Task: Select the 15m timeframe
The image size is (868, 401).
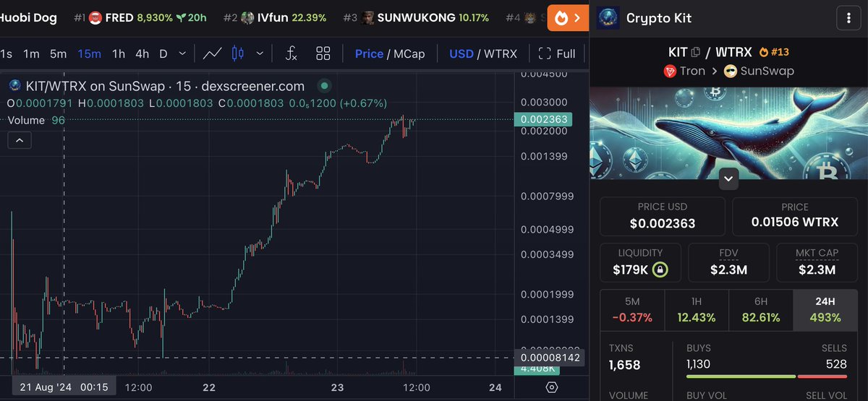Action: (x=89, y=53)
